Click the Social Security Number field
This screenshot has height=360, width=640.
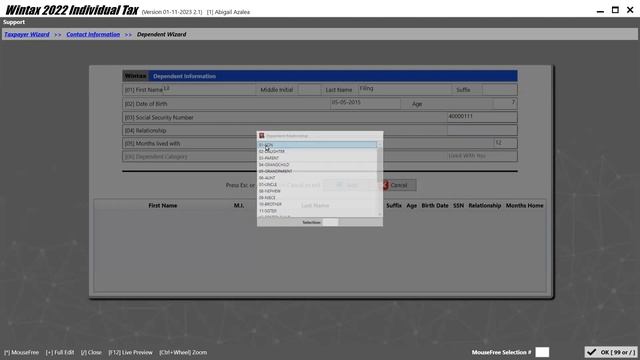point(482,117)
